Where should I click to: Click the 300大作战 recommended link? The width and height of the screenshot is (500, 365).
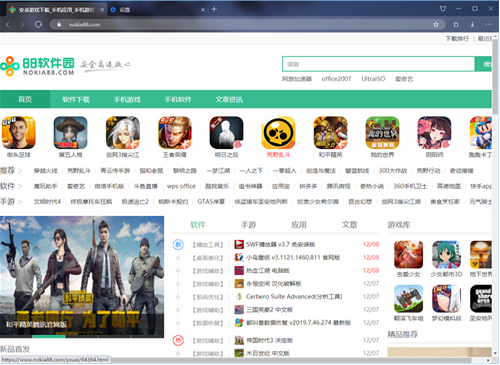(x=393, y=171)
